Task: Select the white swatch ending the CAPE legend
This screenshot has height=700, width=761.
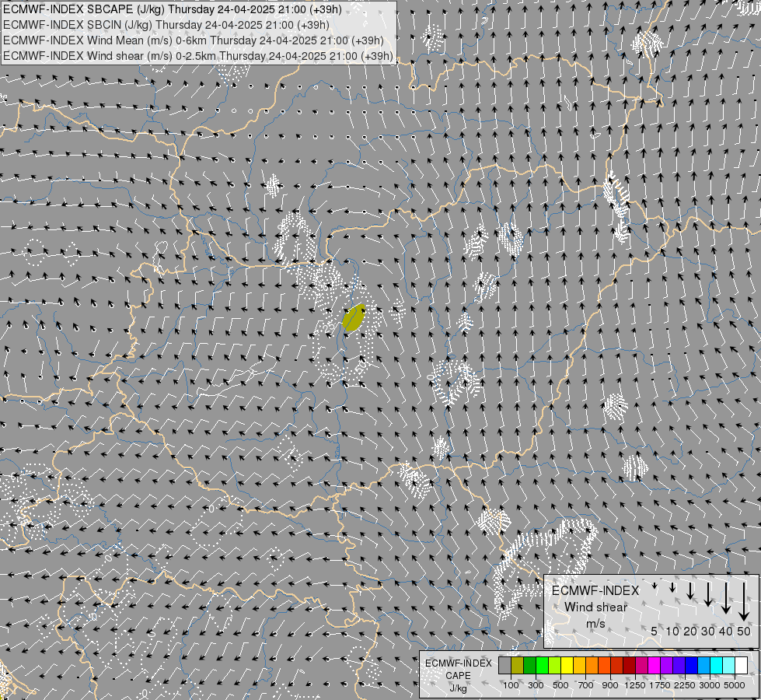Action: 742,666
